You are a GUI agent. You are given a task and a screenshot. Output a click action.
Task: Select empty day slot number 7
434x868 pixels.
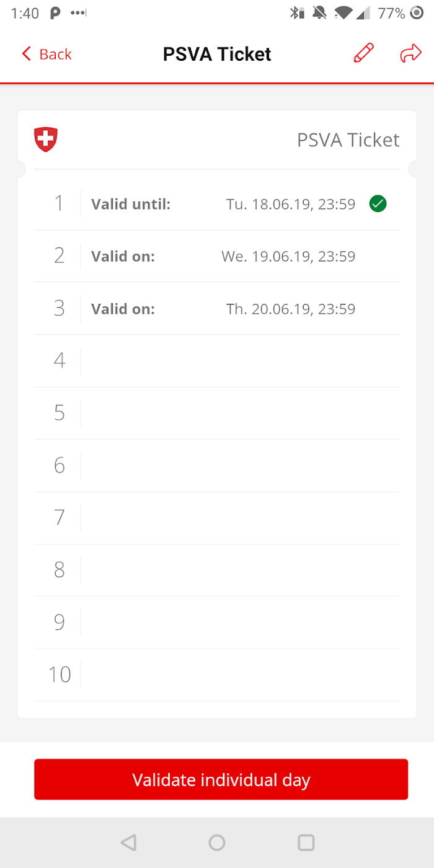point(217,518)
